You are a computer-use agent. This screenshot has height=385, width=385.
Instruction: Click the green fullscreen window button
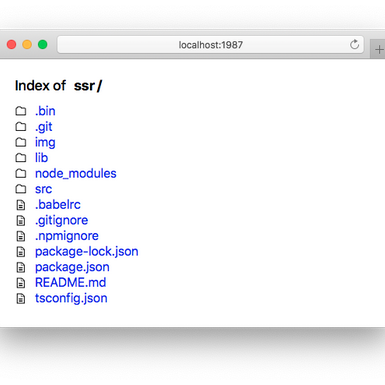click(x=43, y=44)
